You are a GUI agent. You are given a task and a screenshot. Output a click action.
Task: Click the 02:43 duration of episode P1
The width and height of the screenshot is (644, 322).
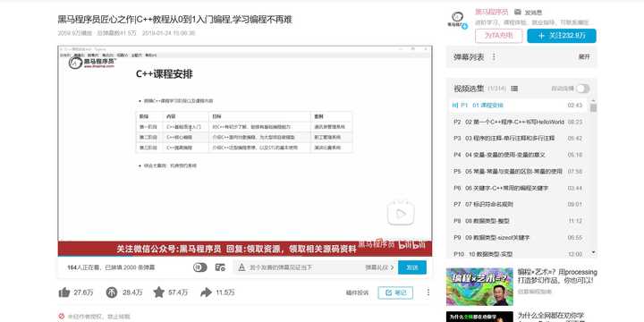[574, 106]
